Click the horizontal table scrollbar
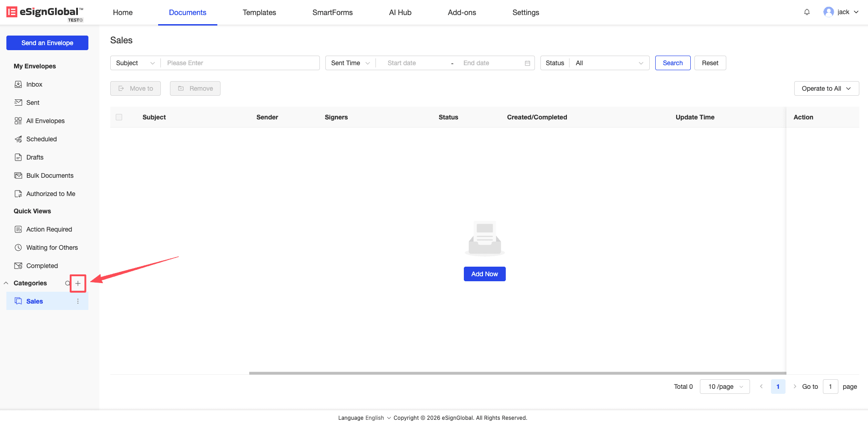The height and width of the screenshot is (423, 868). (x=517, y=373)
